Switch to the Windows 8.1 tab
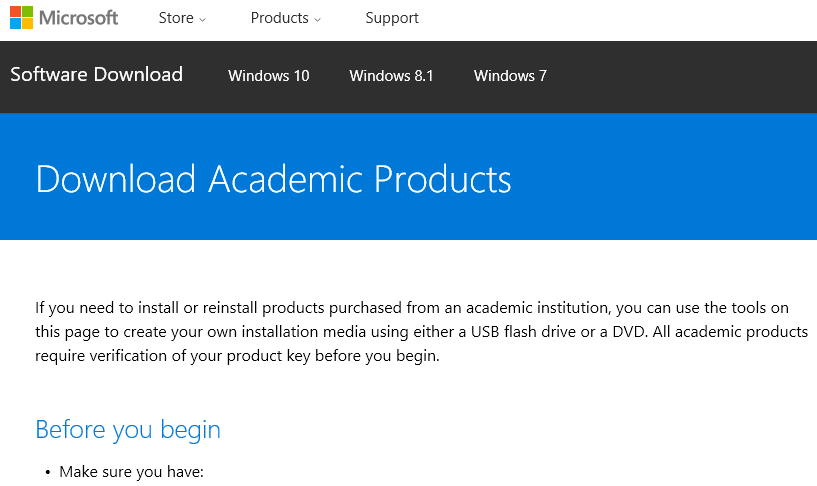Screen dimensions: 817x486 (391, 76)
